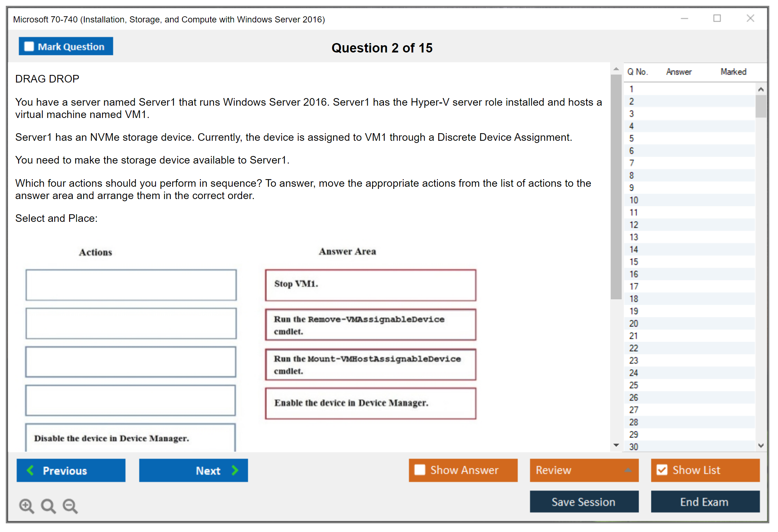Select question 22 in the list
Viewport: 778px width, 532px height.
point(634,348)
